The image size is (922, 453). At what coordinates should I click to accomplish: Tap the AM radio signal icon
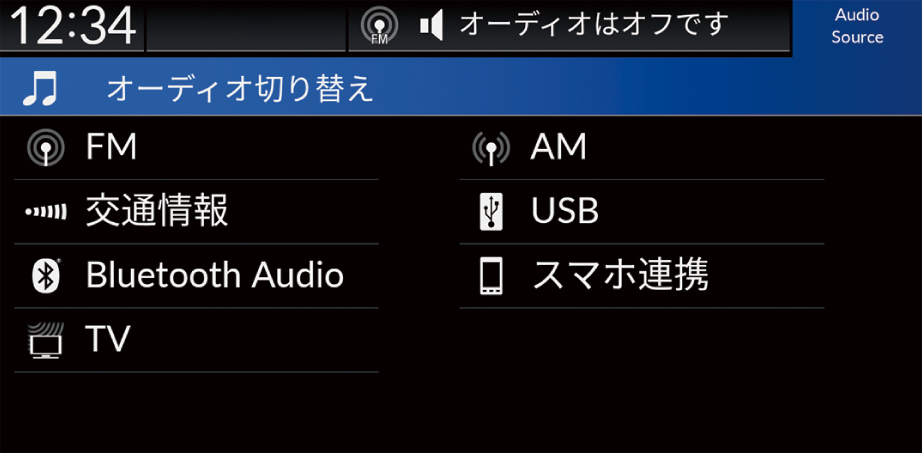[491, 148]
